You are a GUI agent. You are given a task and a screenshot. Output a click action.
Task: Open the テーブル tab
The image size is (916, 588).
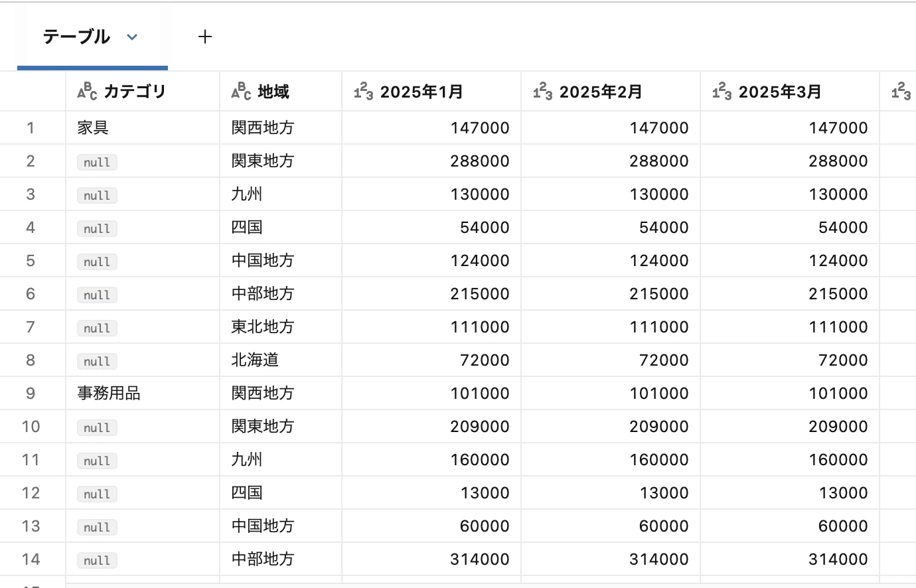[x=92, y=37]
